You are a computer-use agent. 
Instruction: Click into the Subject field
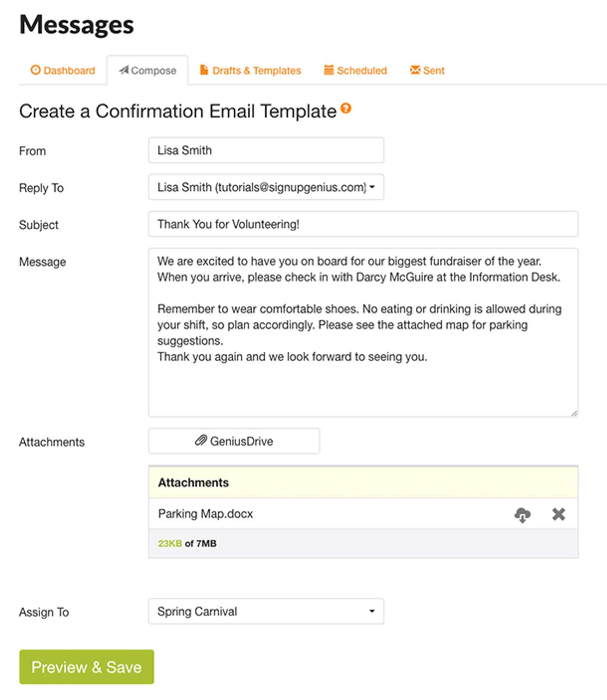pos(363,224)
